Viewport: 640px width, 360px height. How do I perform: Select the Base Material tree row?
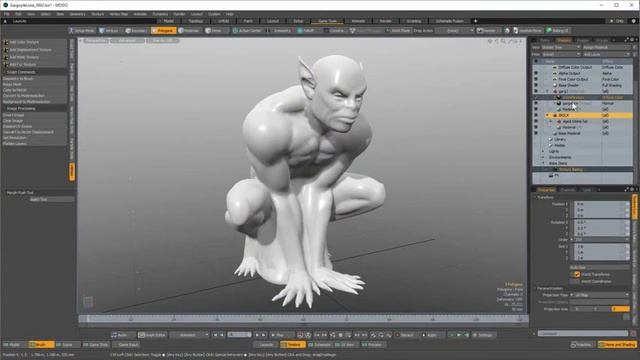[582, 133]
